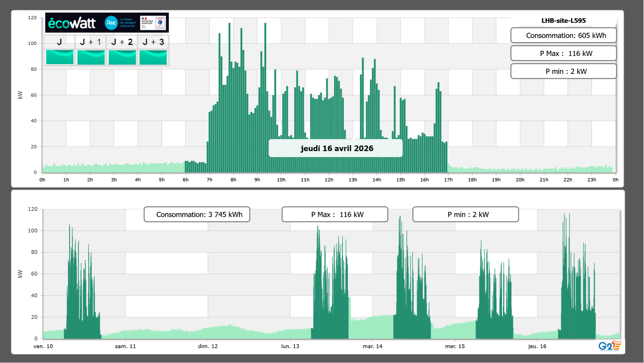Click the lun. 13 weekly axis marker
Viewport: 644px width, 363px height.
[290, 346]
